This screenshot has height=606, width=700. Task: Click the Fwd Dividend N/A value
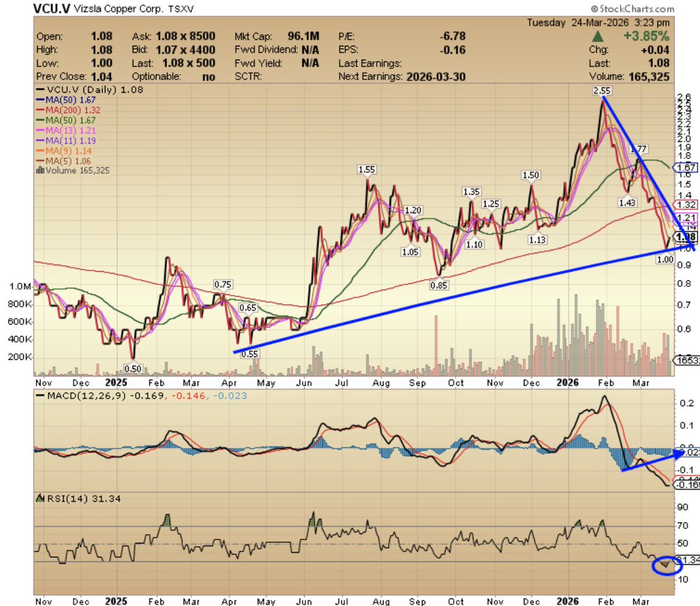pyautogui.click(x=310, y=50)
